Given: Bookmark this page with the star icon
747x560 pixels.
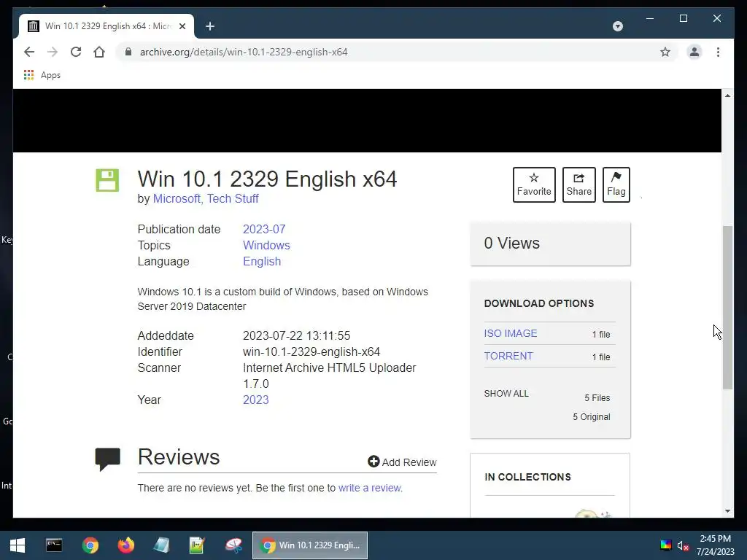Looking at the screenshot, I should [x=665, y=52].
